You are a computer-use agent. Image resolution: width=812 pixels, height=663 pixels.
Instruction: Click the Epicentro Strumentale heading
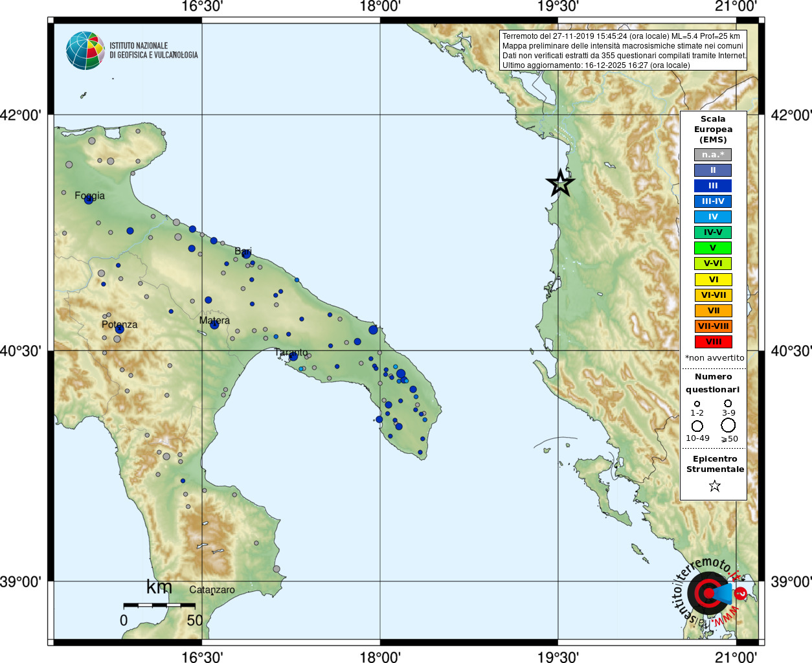[715, 464]
